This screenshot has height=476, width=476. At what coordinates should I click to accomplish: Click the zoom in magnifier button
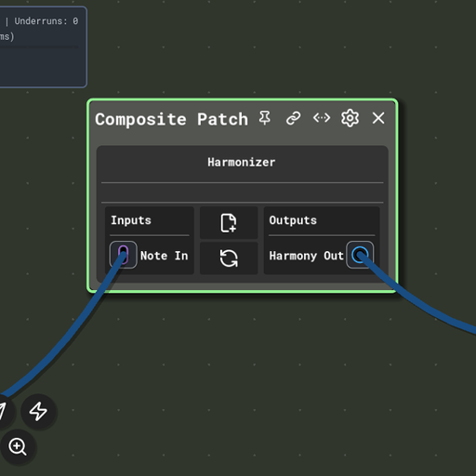point(18,447)
